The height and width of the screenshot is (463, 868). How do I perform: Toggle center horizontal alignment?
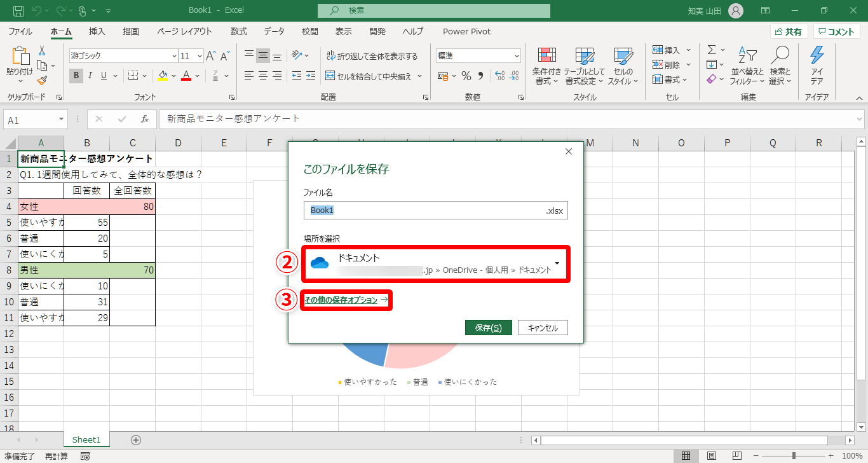click(263, 76)
